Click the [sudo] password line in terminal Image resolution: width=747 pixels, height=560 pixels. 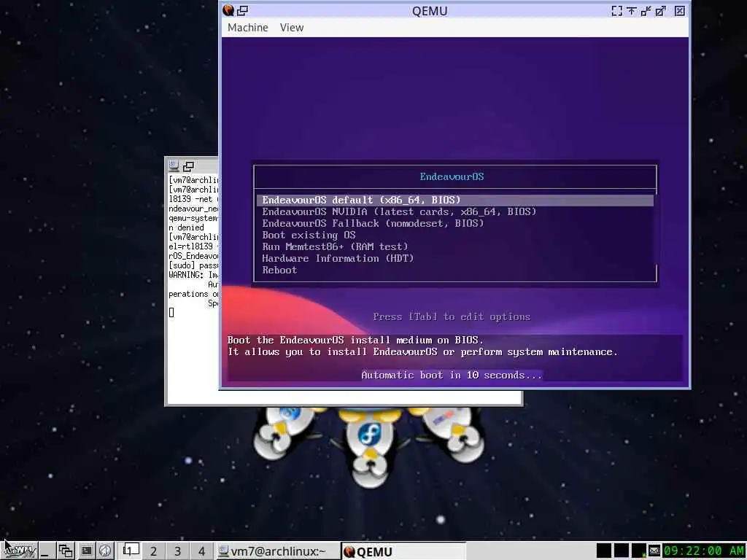pyautogui.click(x=193, y=265)
